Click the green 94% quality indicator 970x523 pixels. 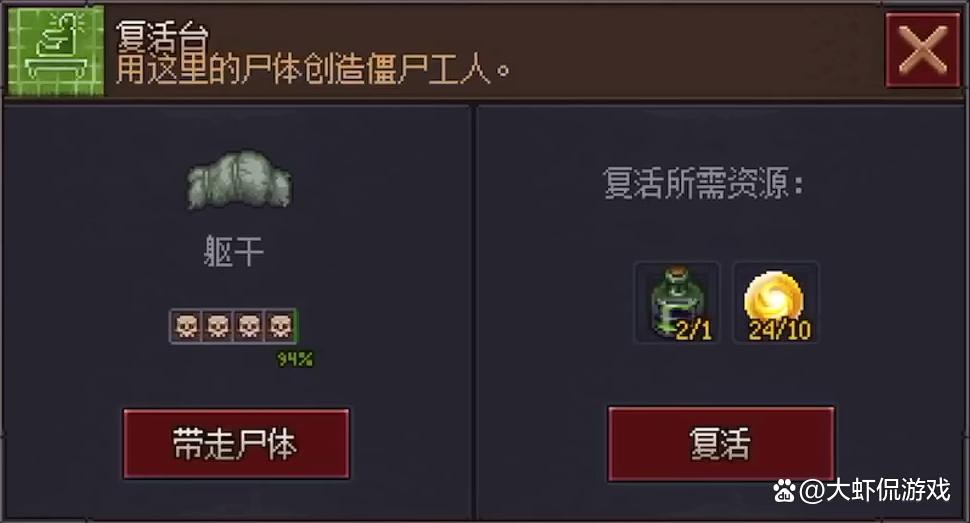(294, 359)
